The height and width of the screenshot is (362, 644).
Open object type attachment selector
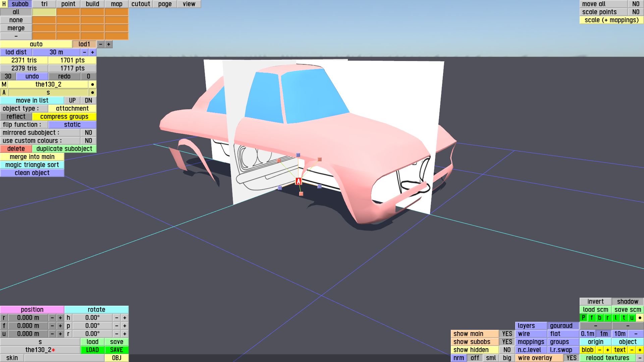click(x=72, y=109)
